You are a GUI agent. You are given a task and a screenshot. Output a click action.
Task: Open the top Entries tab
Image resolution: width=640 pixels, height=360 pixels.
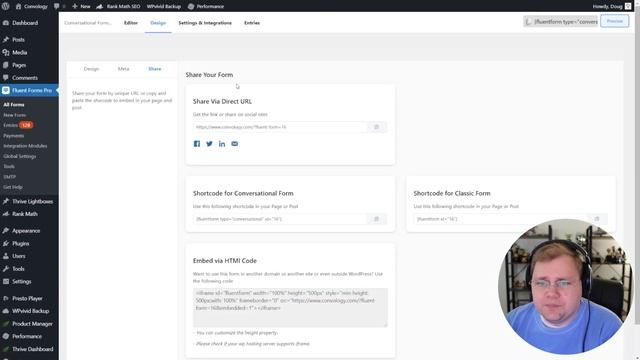[252, 23]
